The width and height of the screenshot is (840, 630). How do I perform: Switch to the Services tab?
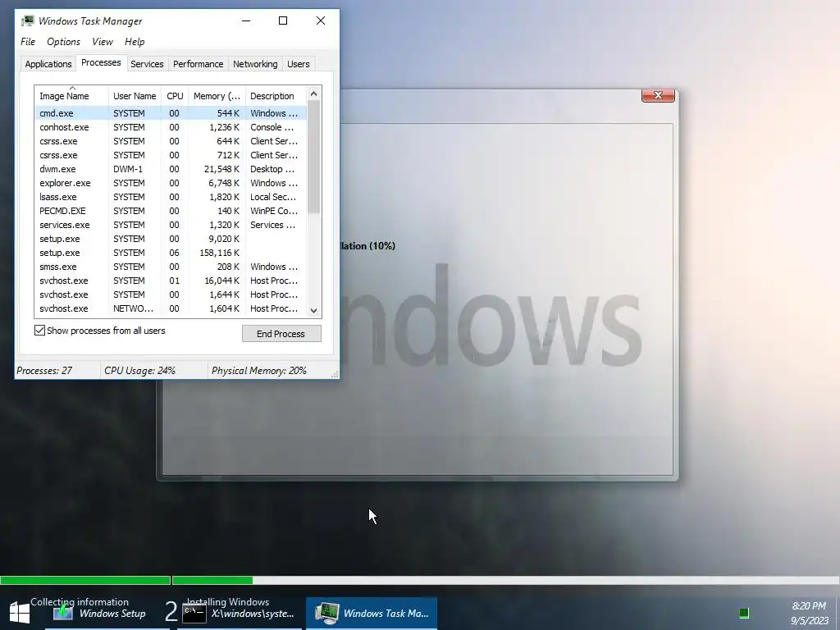point(147,64)
